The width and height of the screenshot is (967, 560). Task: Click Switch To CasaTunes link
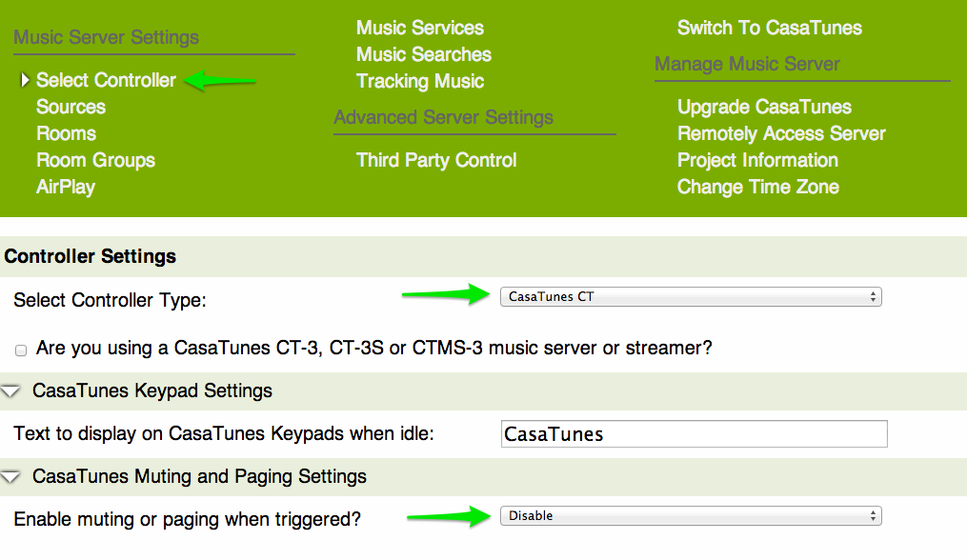[x=769, y=29]
